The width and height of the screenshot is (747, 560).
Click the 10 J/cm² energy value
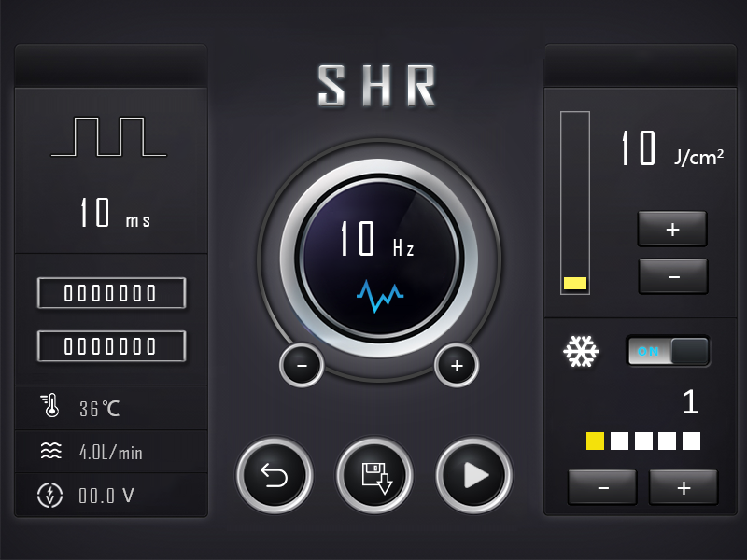tap(672, 148)
